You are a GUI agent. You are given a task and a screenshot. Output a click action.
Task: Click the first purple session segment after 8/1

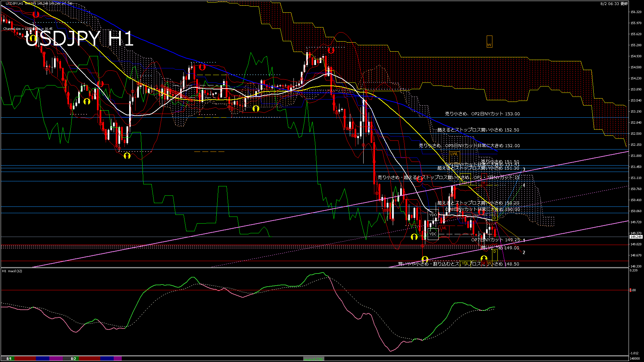point(56,359)
